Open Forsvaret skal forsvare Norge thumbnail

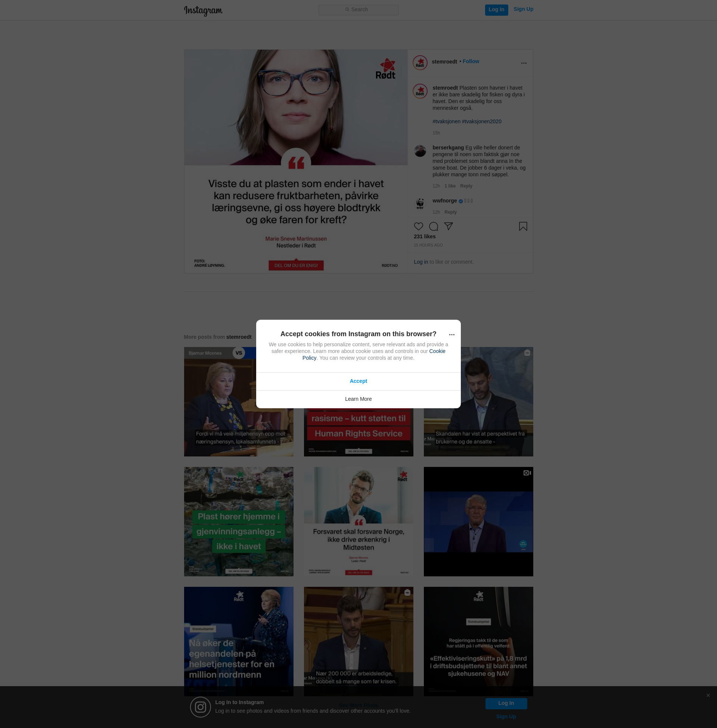[x=358, y=521]
